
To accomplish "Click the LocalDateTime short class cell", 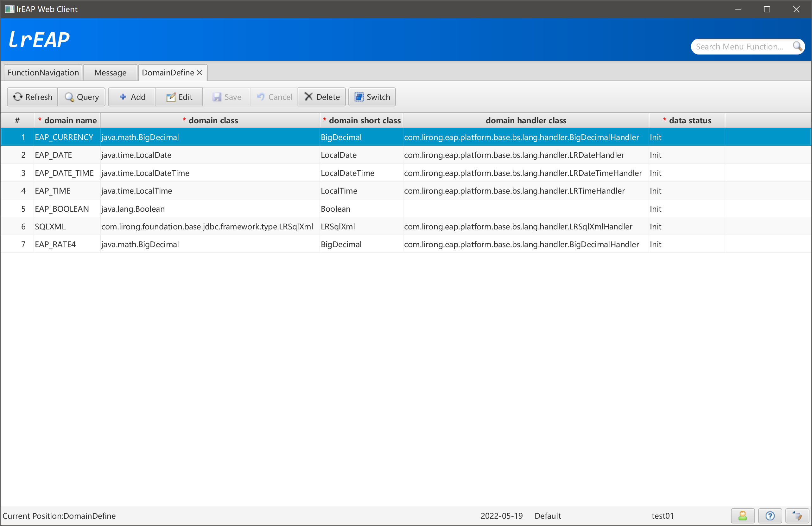I will pyautogui.click(x=362, y=173).
